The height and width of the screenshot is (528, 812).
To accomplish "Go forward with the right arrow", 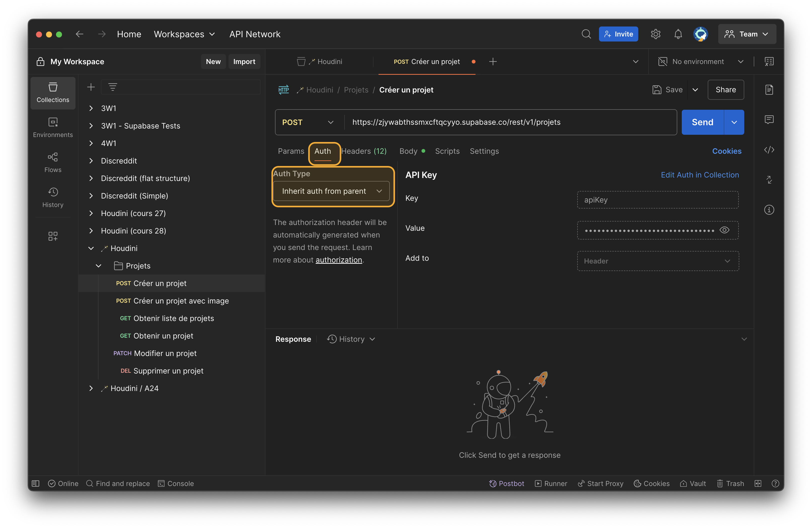I will pyautogui.click(x=102, y=34).
